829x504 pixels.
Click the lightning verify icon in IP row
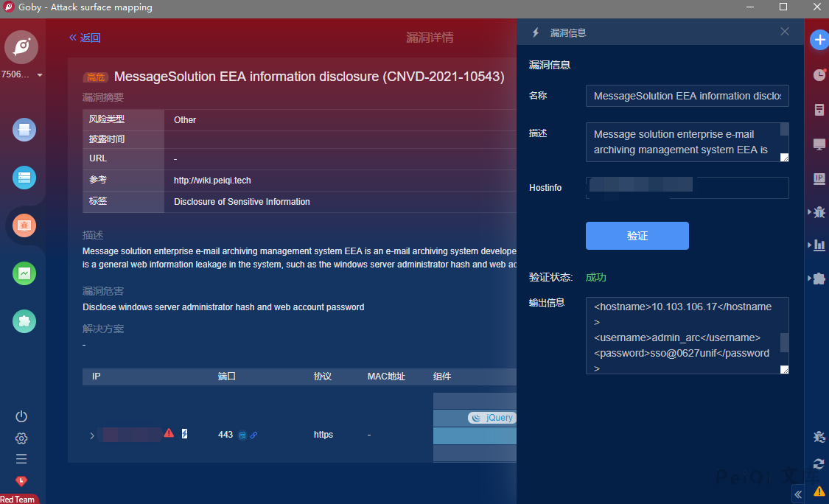[184, 434]
